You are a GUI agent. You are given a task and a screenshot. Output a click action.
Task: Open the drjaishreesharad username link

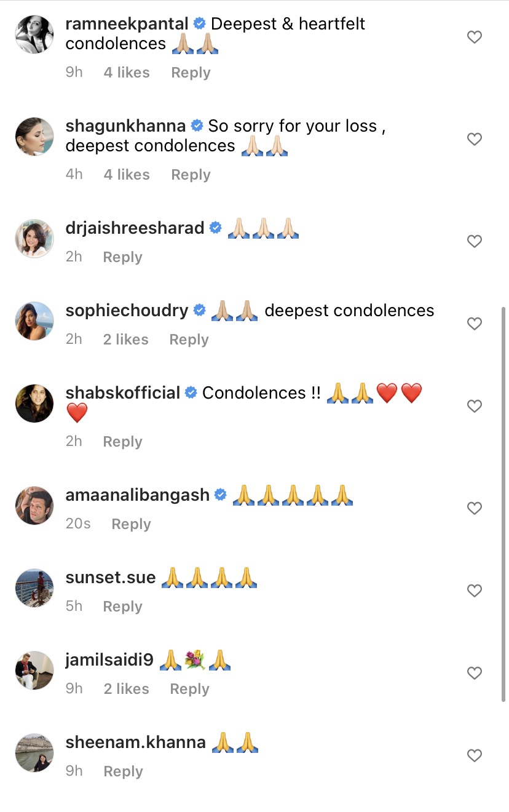pos(135,228)
